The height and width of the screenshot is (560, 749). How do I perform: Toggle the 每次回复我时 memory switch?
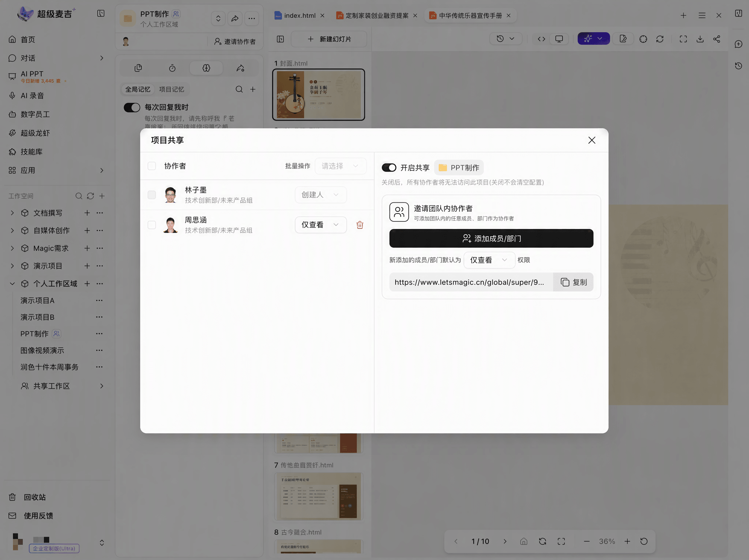(x=132, y=107)
